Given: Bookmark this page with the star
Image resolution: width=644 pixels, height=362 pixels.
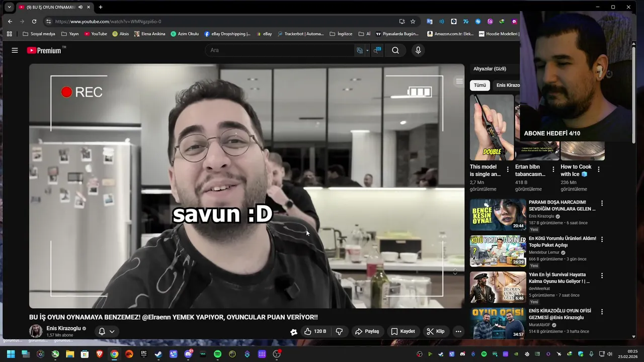Looking at the screenshot, I should point(413,21).
